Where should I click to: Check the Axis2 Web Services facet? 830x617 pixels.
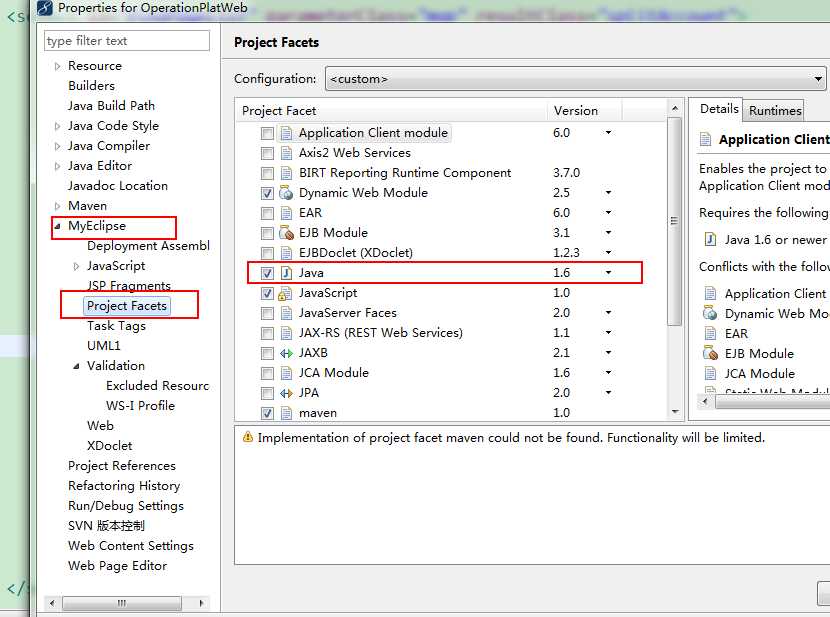coord(267,153)
